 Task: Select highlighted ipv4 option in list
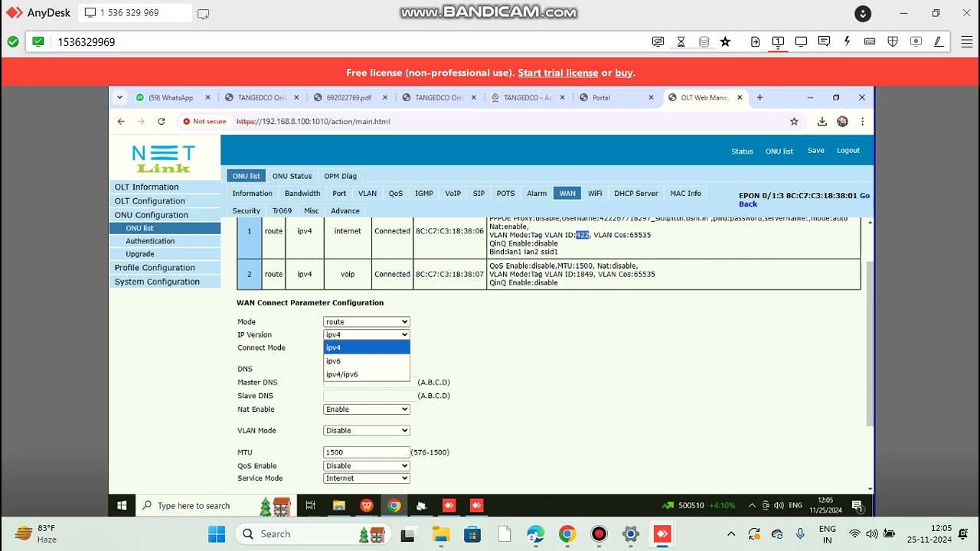(367, 347)
